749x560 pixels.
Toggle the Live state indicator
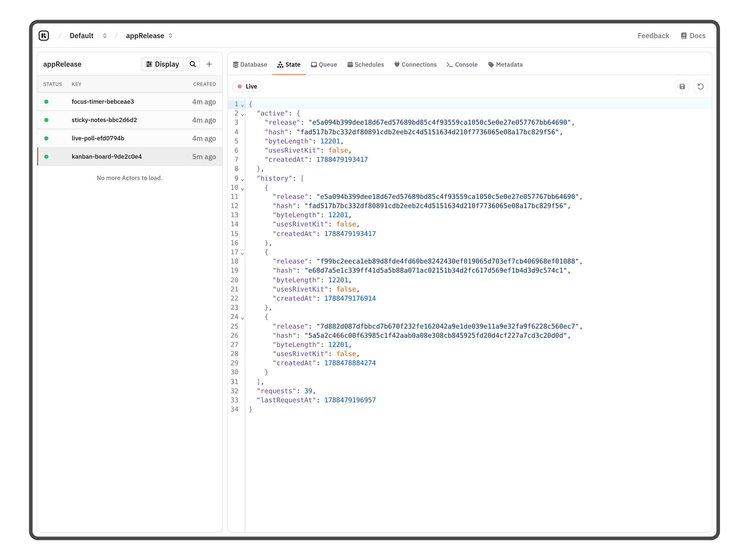pyautogui.click(x=248, y=86)
